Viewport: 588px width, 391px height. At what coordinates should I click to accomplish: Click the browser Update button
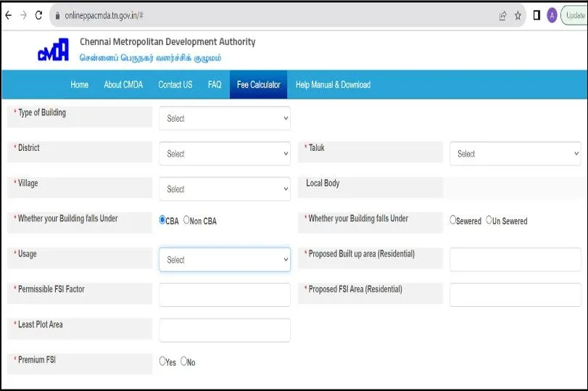click(x=574, y=15)
